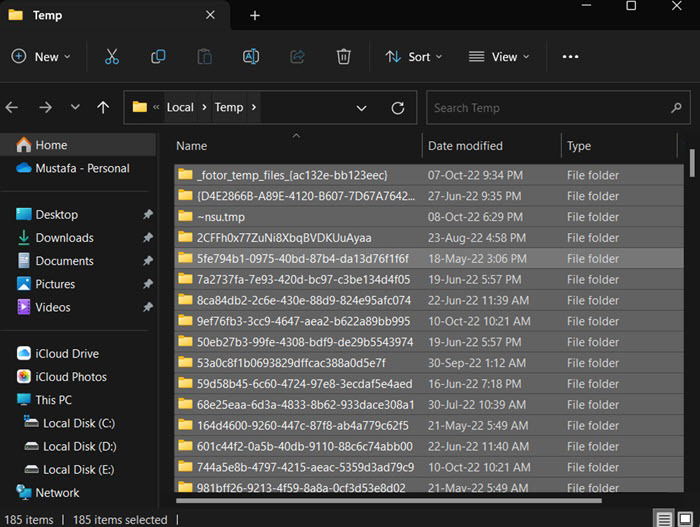Add a new tab

click(x=255, y=16)
